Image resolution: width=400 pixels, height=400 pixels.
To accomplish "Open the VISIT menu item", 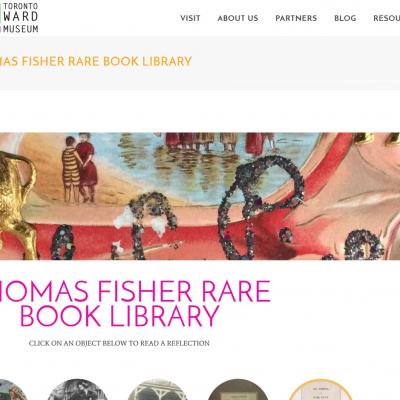I will click(x=190, y=18).
